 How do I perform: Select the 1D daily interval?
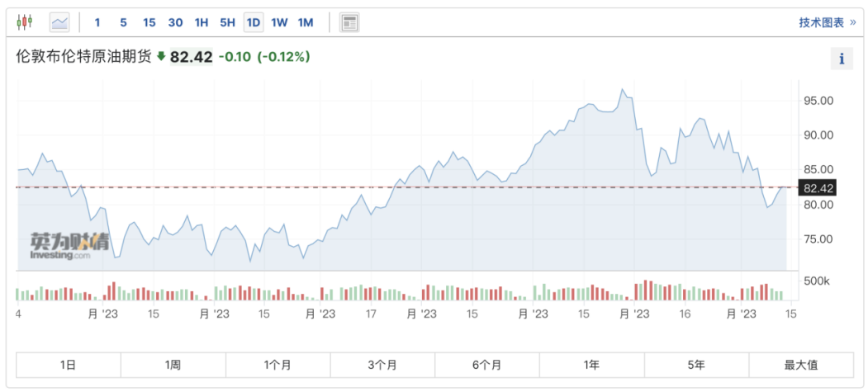[x=254, y=22]
